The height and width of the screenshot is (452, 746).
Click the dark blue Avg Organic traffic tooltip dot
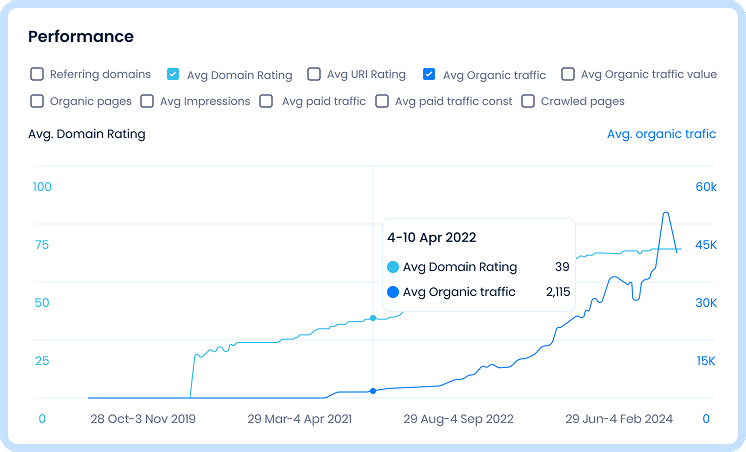392,292
